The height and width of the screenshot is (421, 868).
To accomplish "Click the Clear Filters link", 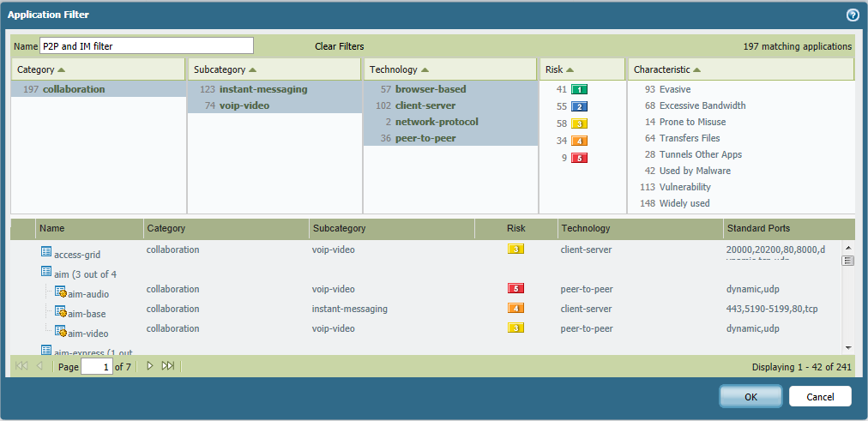I will 339,46.
